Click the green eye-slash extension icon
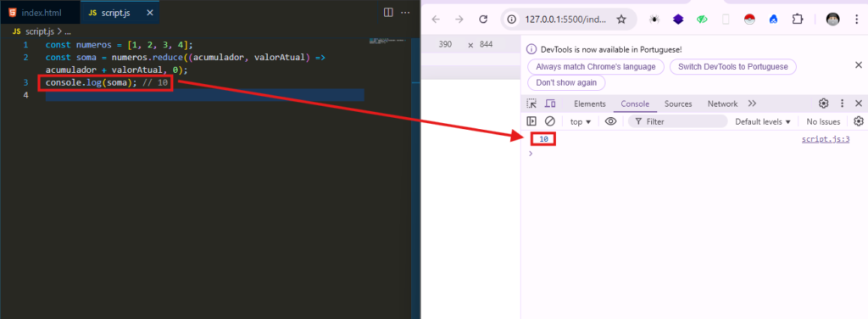This screenshot has height=319, width=868. [702, 20]
